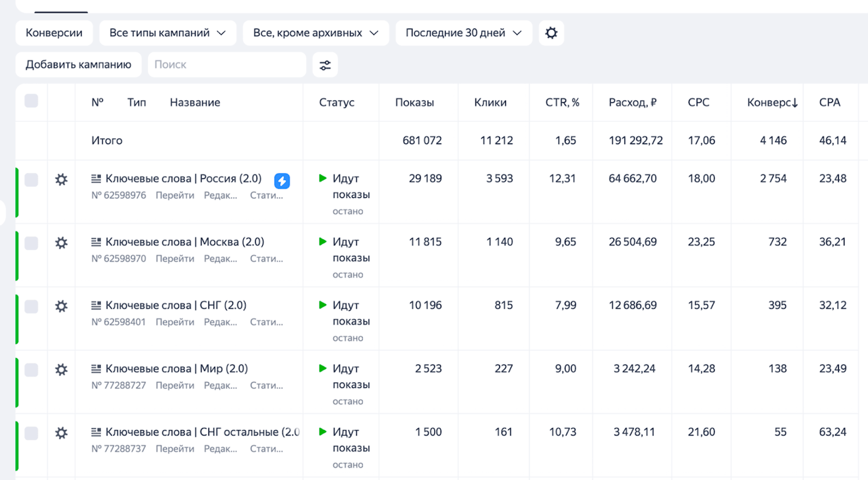The image size is (868, 480).
Task: Sort table by Конверс column header
Action: click(x=772, y=103)
